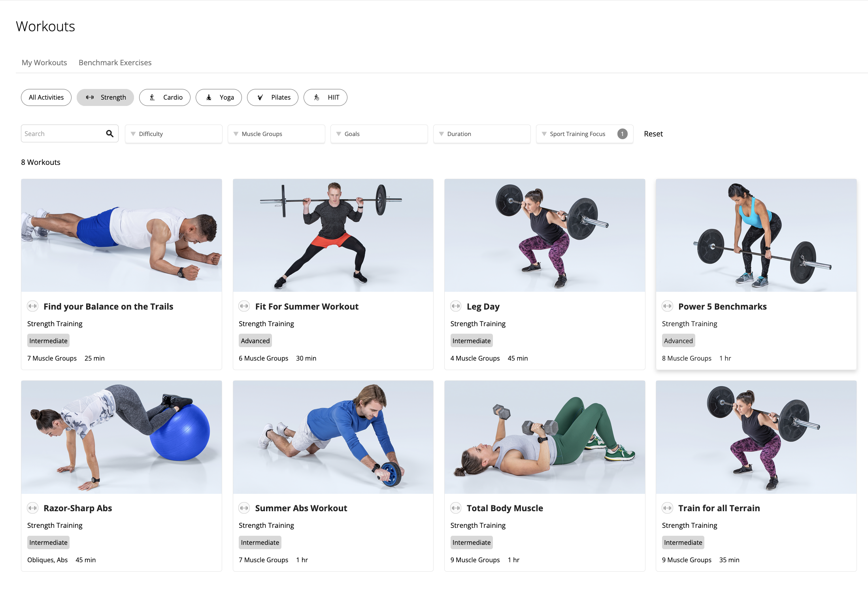This screenshot has width=868, height=616.
Task: Open the Sport Training Focus dropdown
Action: click(584, 134)
